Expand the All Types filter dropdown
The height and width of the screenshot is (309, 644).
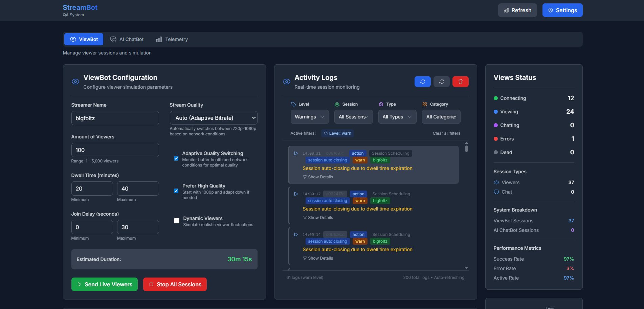(x=397, y=117)
